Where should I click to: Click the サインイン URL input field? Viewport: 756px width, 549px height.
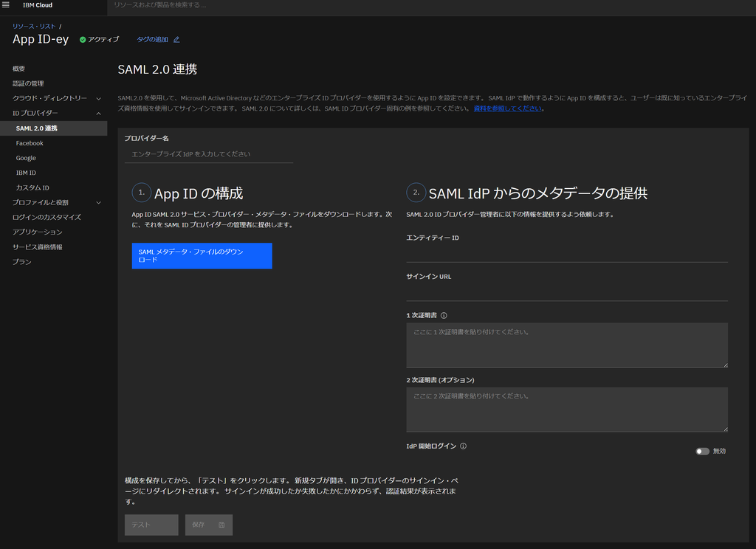[567, 292]
